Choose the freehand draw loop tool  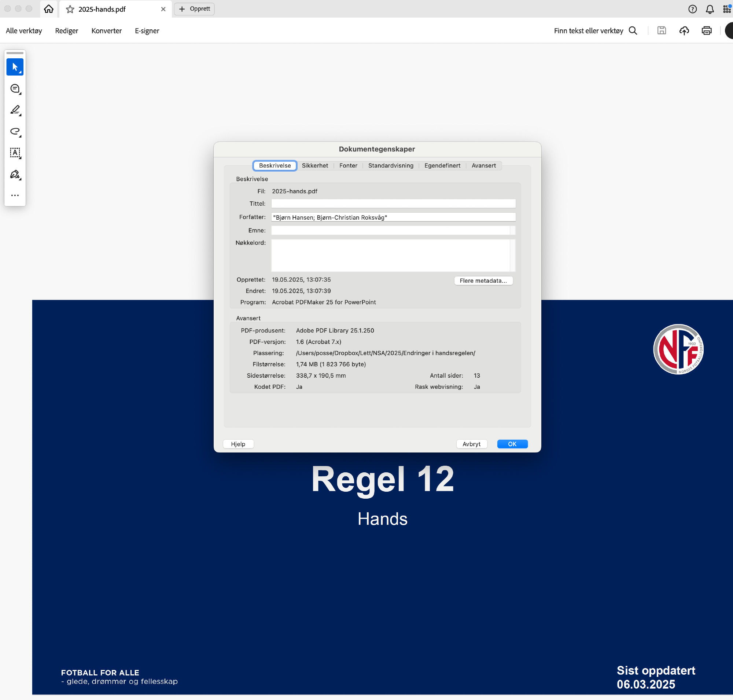(15, 131)
